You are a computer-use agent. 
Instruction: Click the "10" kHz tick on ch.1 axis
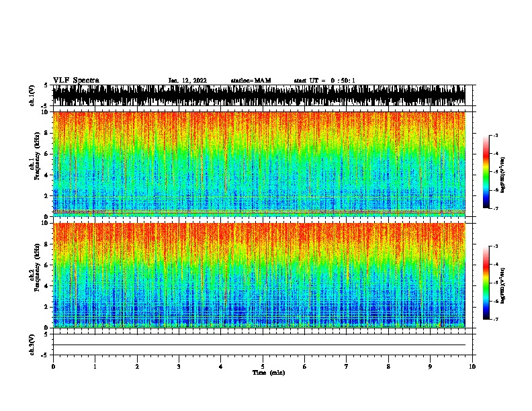45,112
